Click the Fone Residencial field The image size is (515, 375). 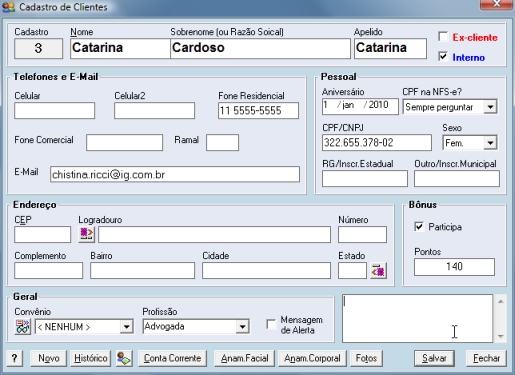[x=258, y=111]
